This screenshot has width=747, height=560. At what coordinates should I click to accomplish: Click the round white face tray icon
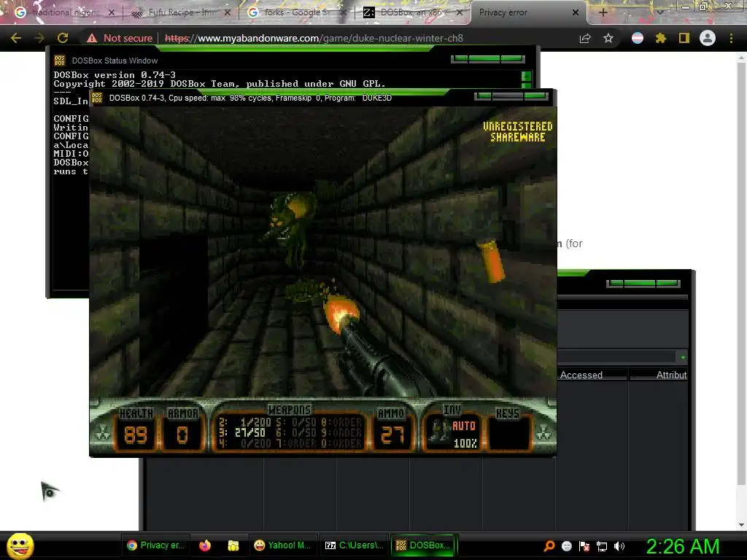click(x=567, y=546)
